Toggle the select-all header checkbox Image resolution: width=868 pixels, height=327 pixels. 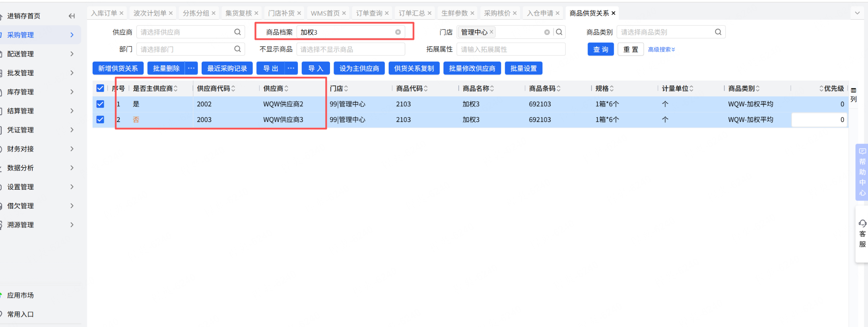click(100, 88)
